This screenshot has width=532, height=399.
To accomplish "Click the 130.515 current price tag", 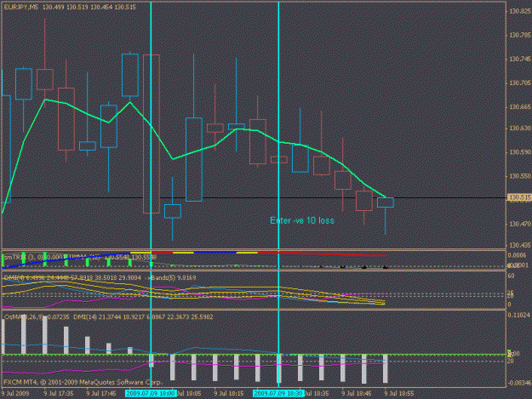I will [519, 197].
